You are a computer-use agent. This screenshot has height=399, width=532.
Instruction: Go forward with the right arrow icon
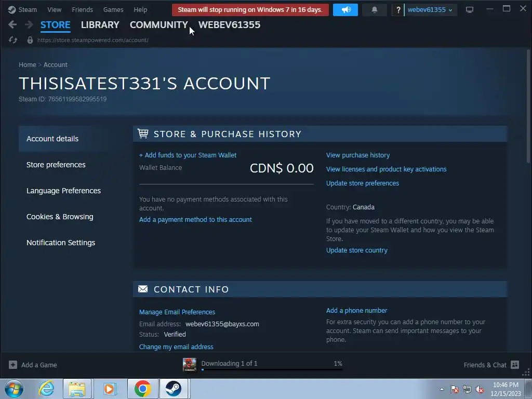pos(29,24)
